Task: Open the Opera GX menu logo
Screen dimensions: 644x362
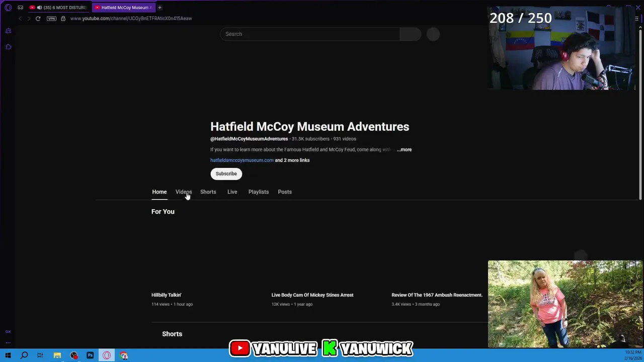Action: [8, 8]
